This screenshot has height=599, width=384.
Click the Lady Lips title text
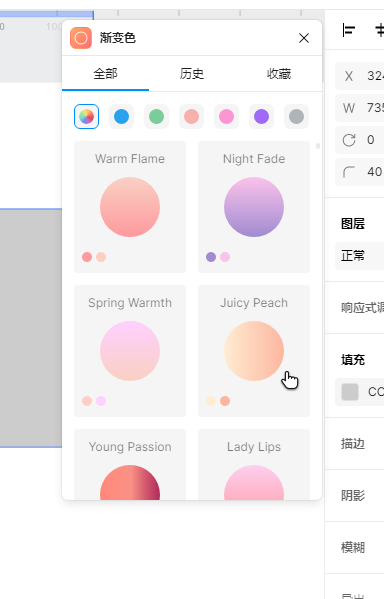click(254, 447)
